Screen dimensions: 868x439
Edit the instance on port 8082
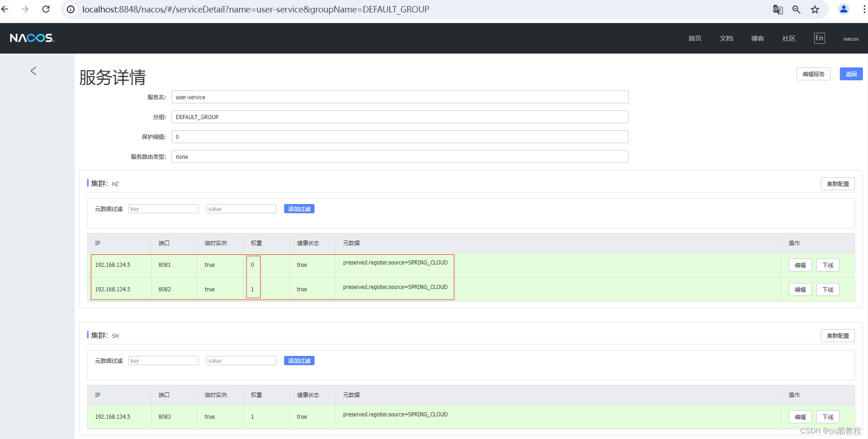tap(800, 289)
